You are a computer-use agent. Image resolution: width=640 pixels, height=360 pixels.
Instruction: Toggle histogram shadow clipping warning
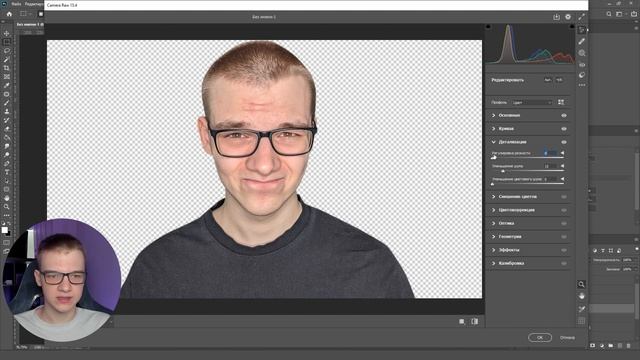[x=488, y=27]
